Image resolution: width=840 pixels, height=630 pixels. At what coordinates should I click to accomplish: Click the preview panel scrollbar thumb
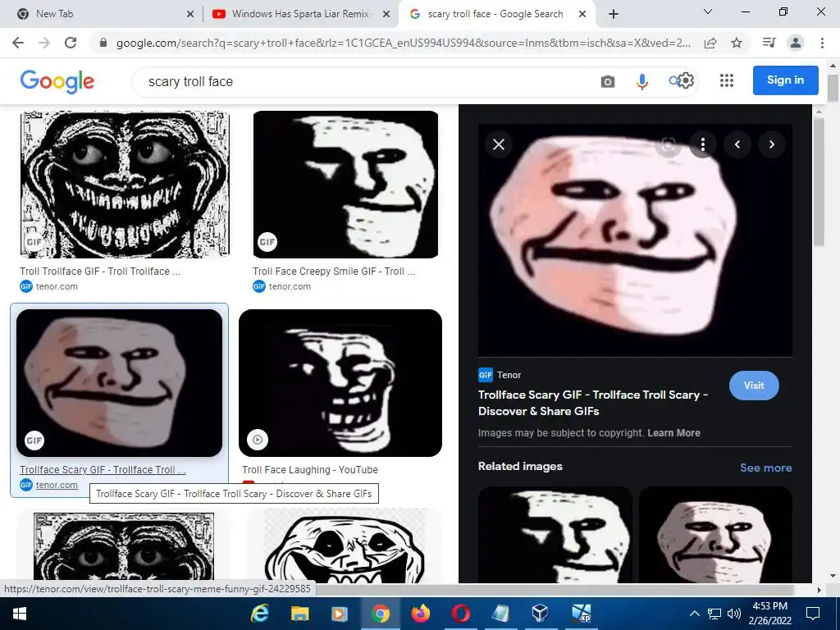coord(819,182)
